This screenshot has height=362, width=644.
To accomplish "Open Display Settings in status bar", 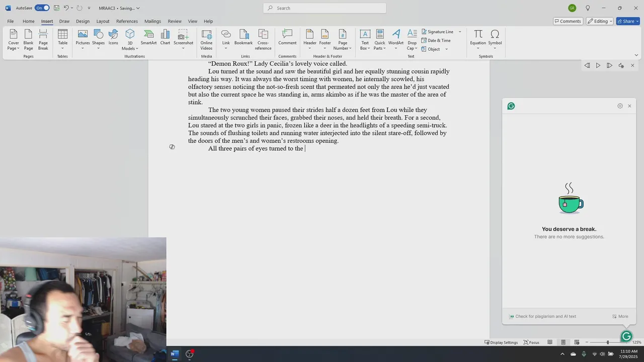I will tap(501, 342).
